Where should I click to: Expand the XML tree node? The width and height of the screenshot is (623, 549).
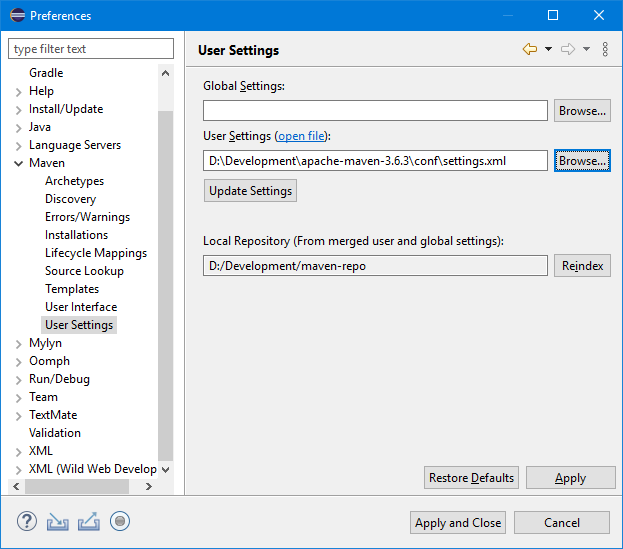pos(18,452)
